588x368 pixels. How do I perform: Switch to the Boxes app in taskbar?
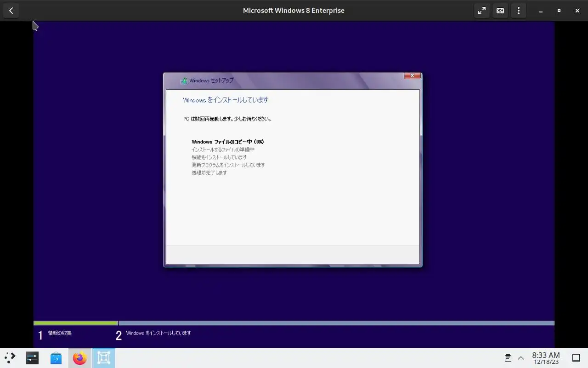pyautogui.click(x=104, y=358)
